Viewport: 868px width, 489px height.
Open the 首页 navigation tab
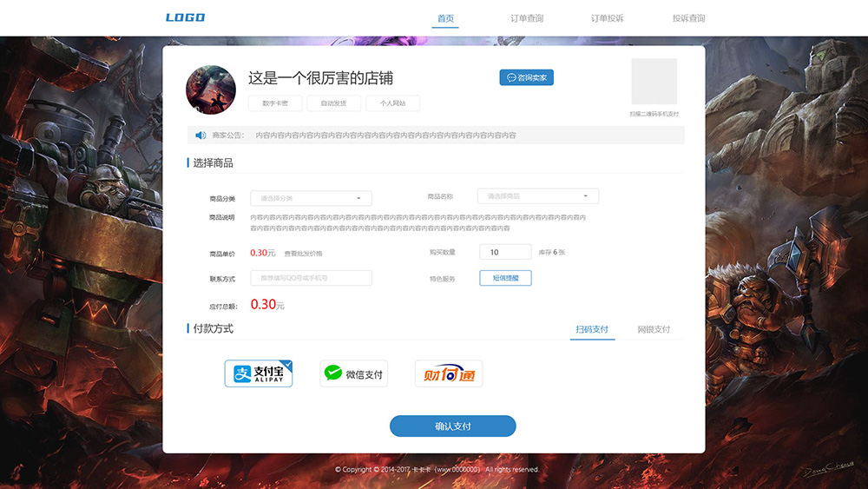[x=445, y=18]
